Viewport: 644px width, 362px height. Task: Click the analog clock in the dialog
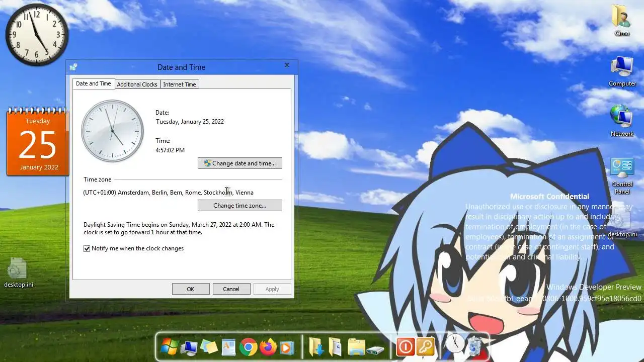coord(113,131)
